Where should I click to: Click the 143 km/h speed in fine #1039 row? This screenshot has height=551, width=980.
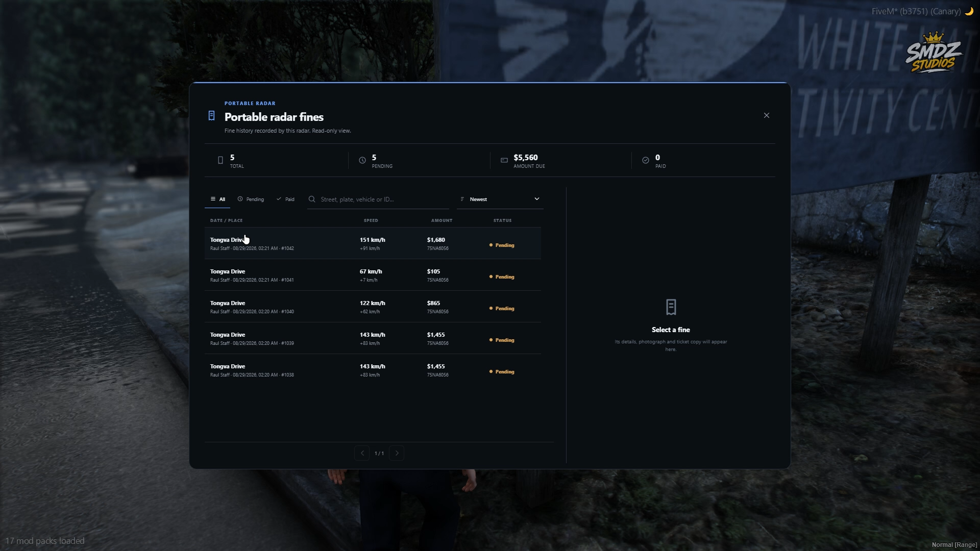pos(373,335)
